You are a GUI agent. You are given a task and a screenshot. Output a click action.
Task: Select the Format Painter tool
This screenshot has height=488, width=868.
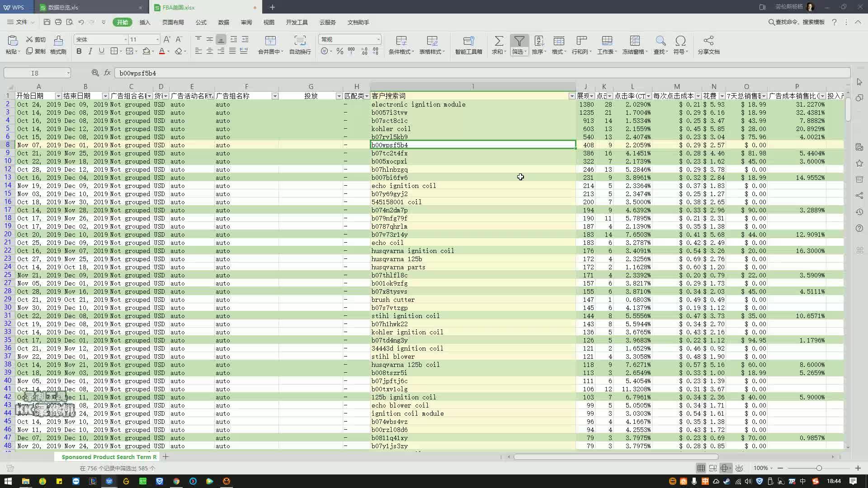click(x=58, y=45)
